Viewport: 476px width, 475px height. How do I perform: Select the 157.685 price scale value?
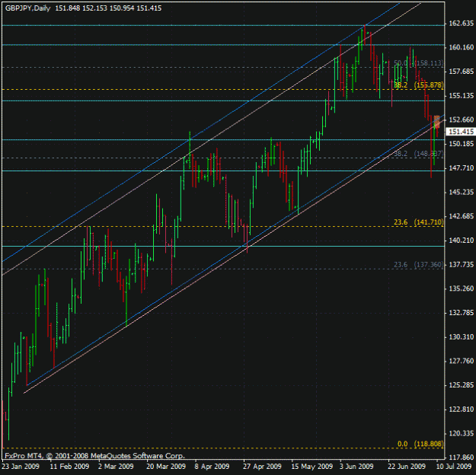pos(461,72)
